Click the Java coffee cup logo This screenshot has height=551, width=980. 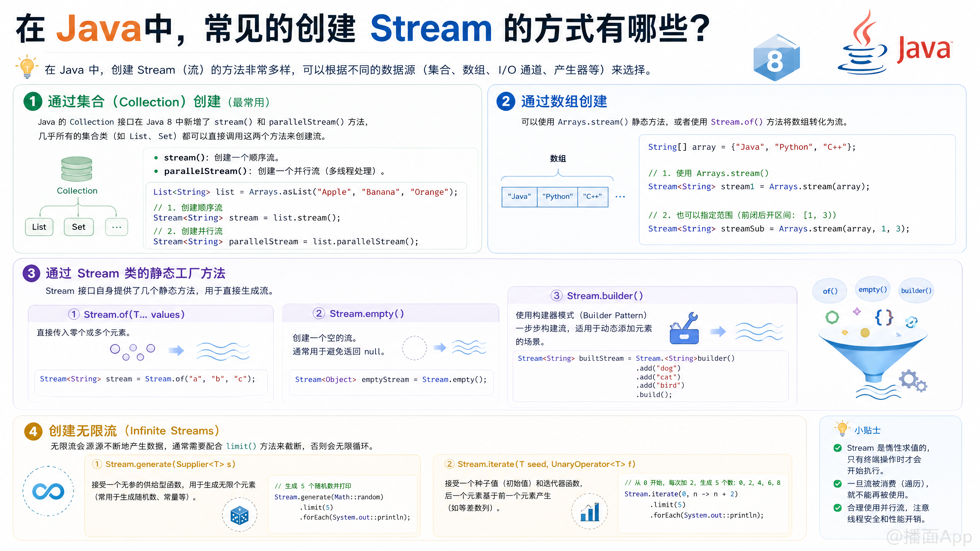click(x=862, y=43)
